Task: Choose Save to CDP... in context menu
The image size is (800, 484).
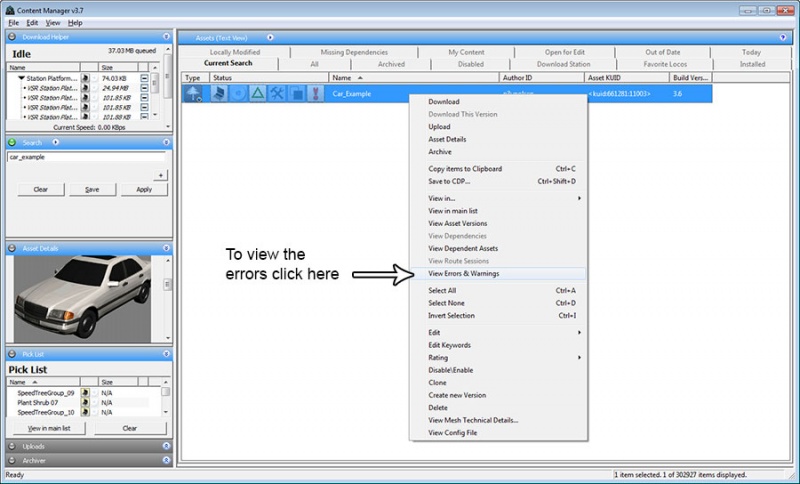Action: click(499, 182)
